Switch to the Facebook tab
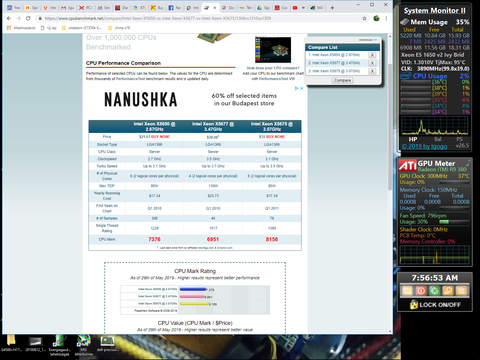Viewport: 480px width, 360px height. 174,8
